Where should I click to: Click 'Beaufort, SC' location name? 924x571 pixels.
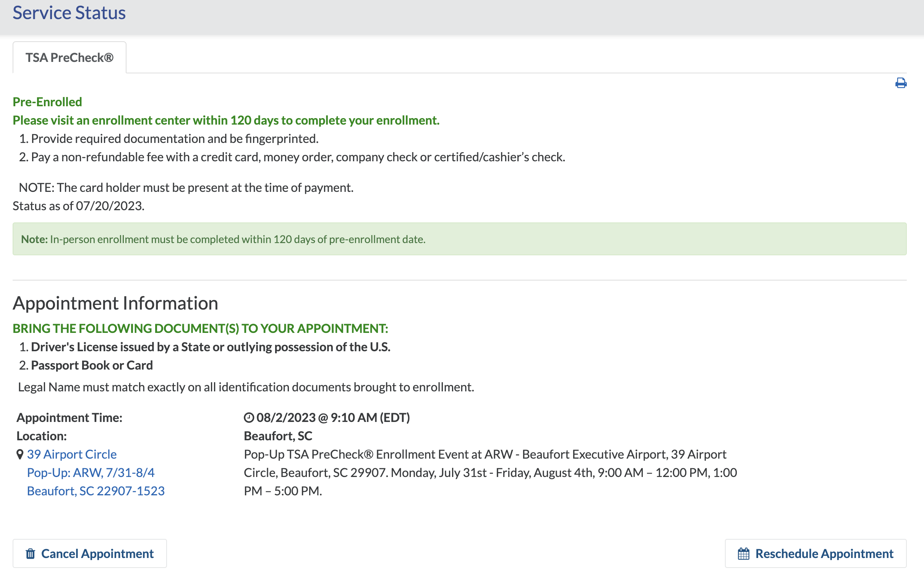[278, 436]
